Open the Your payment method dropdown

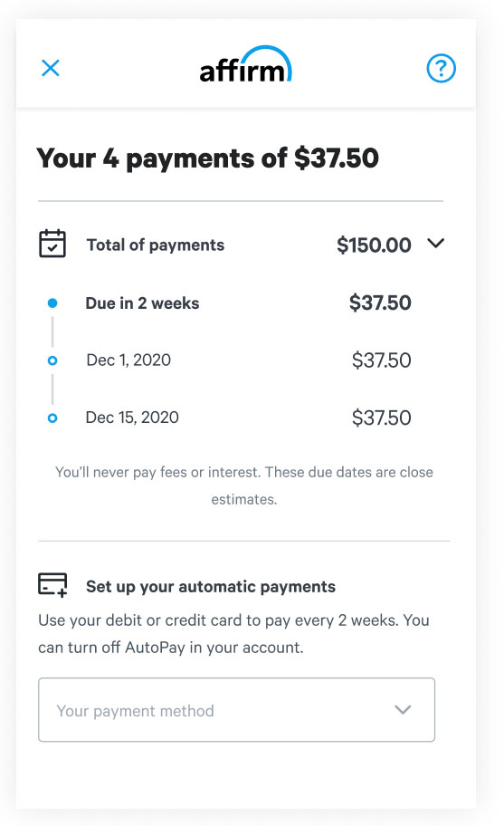click(x=236, y=709)
